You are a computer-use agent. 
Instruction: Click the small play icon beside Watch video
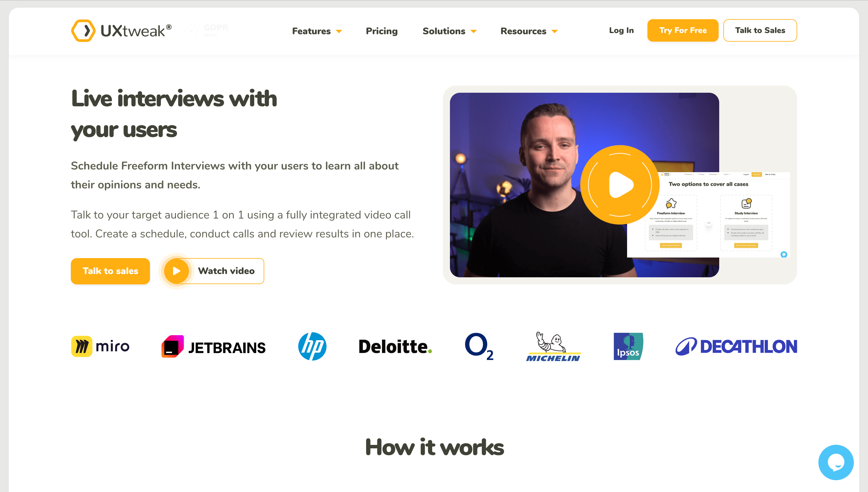(x=176, y=271)
